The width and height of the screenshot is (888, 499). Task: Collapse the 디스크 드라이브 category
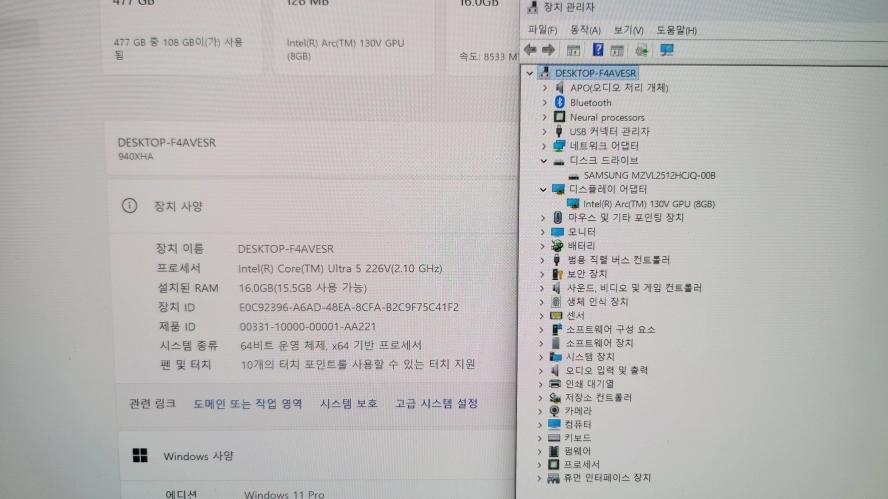tap(544, 160)
